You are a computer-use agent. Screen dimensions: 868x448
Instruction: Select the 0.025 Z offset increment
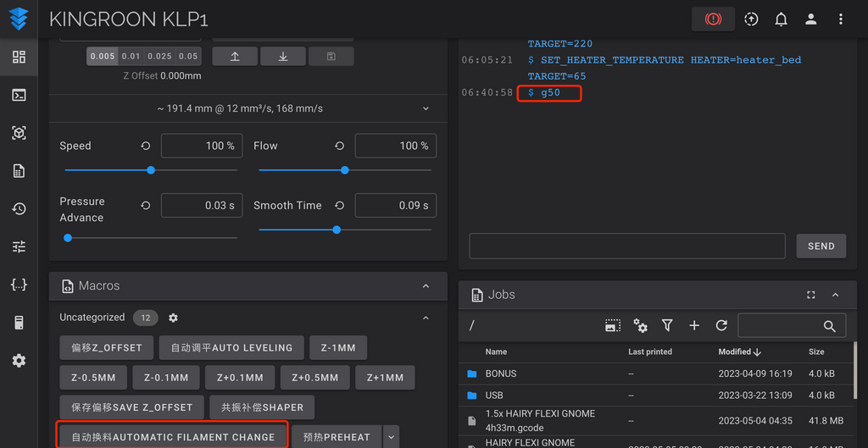(x=159, y=57)
